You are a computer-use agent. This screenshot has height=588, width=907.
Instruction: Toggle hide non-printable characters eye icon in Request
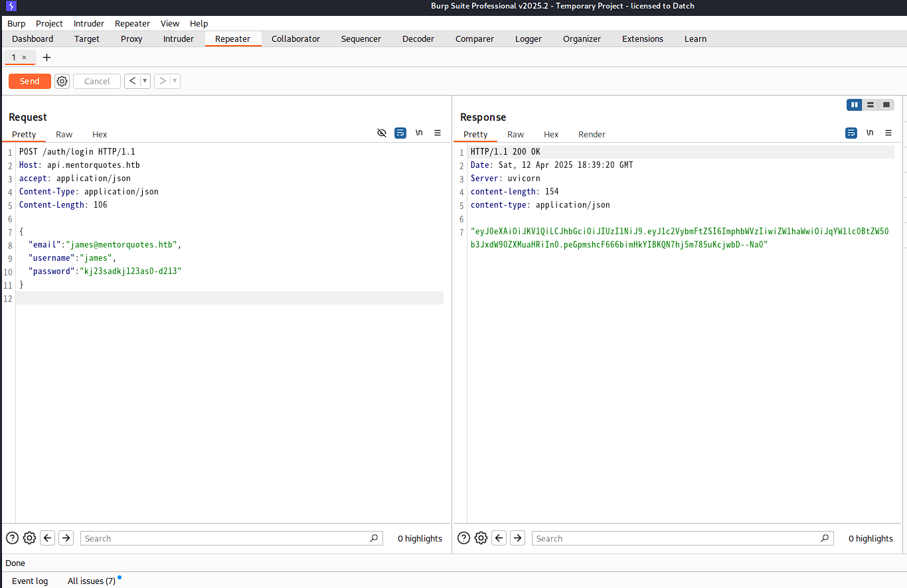382,133
